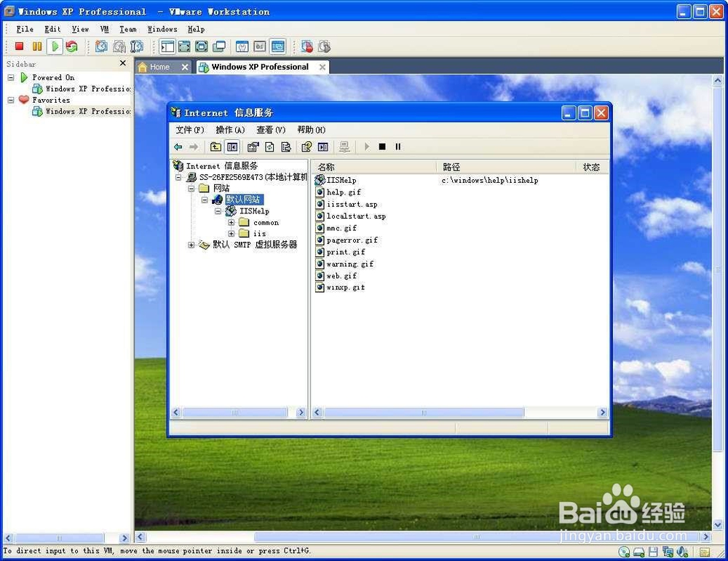
Task: Toggle the IIS show/hide console tree icon
Action: click(232, 147)
